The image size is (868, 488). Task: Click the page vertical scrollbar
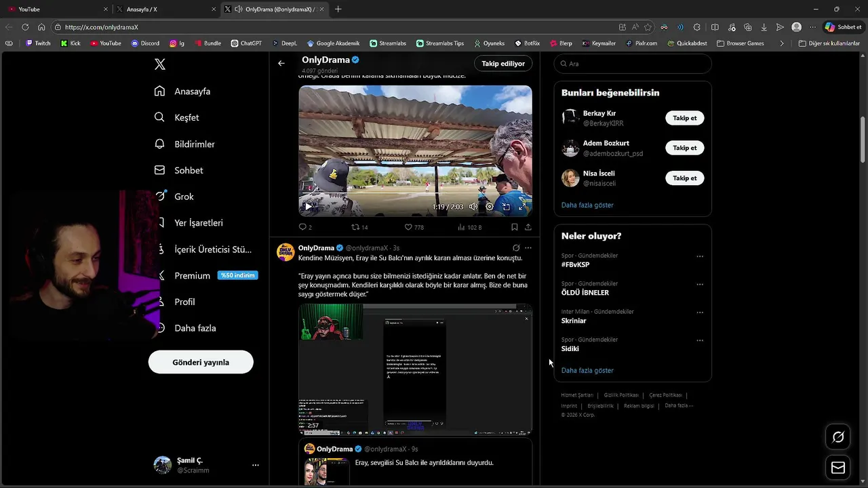click(x=863, y=139)
